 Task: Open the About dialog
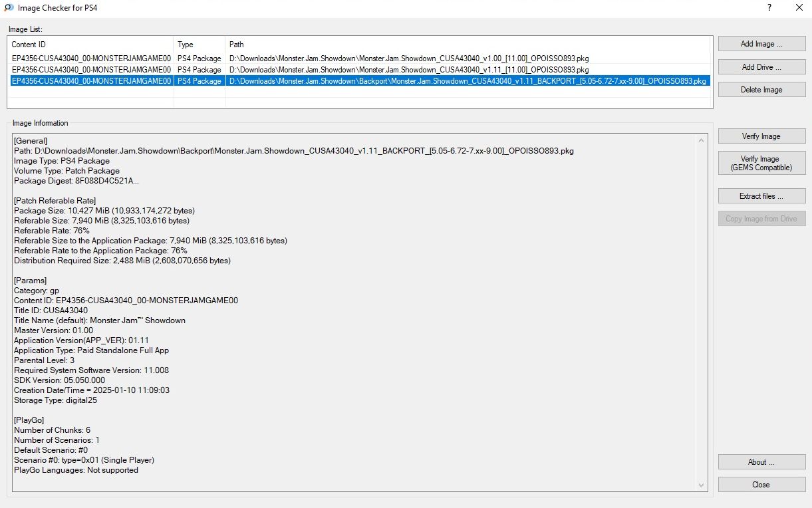[761, 462]
